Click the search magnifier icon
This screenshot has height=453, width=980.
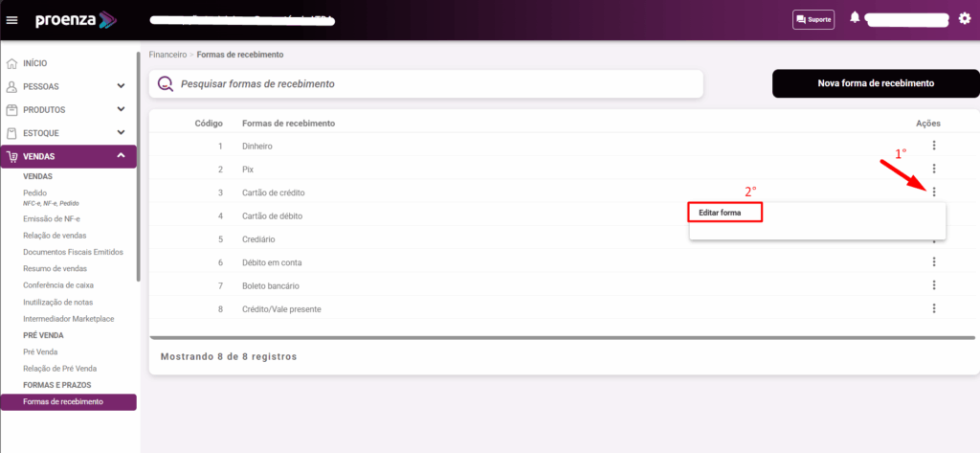[x=166, y=84]
